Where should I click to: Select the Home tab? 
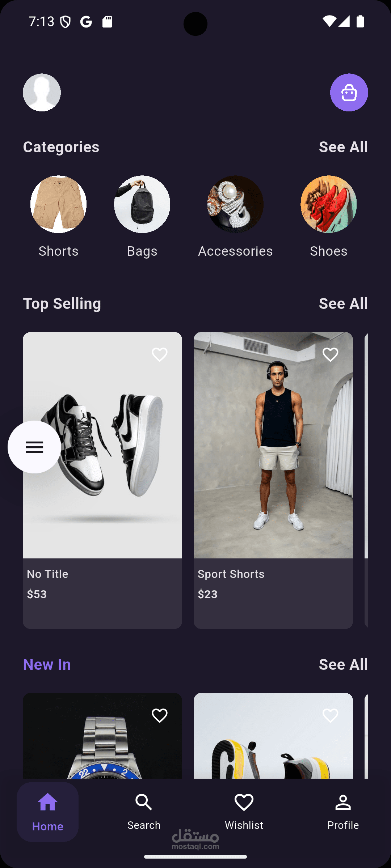(x=48, y=812)
